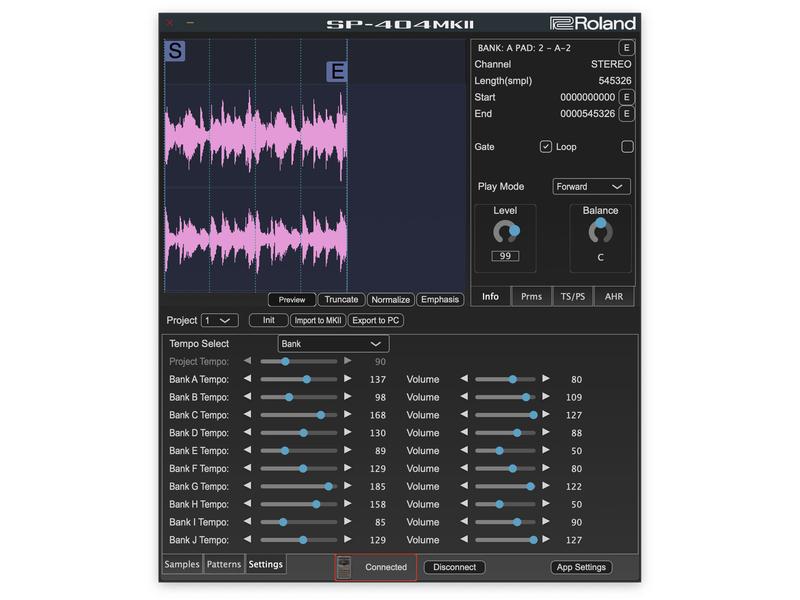
Task: Click the Bank B Volume slider
Action: (x=505, y=397)
